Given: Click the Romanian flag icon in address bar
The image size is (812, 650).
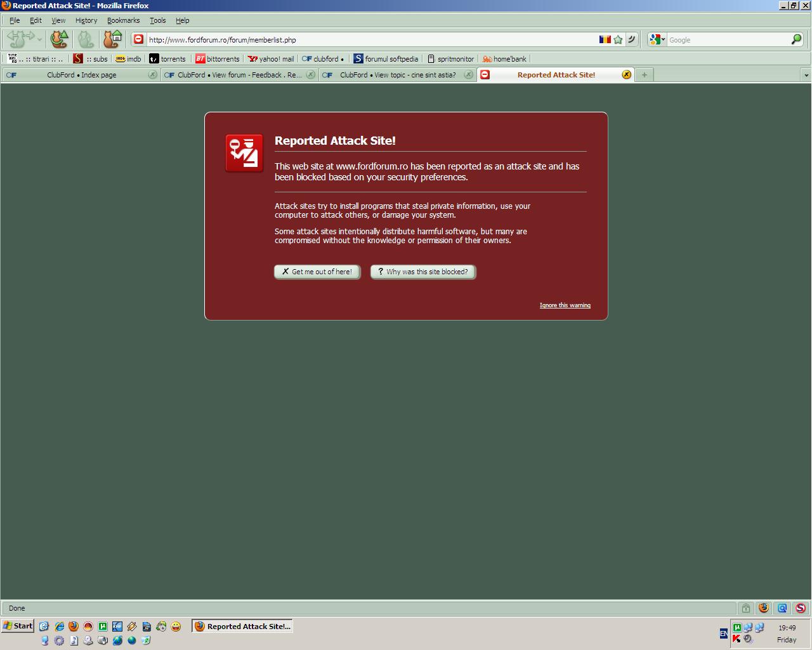Looking at the screenshot, I should click(605, 39).
